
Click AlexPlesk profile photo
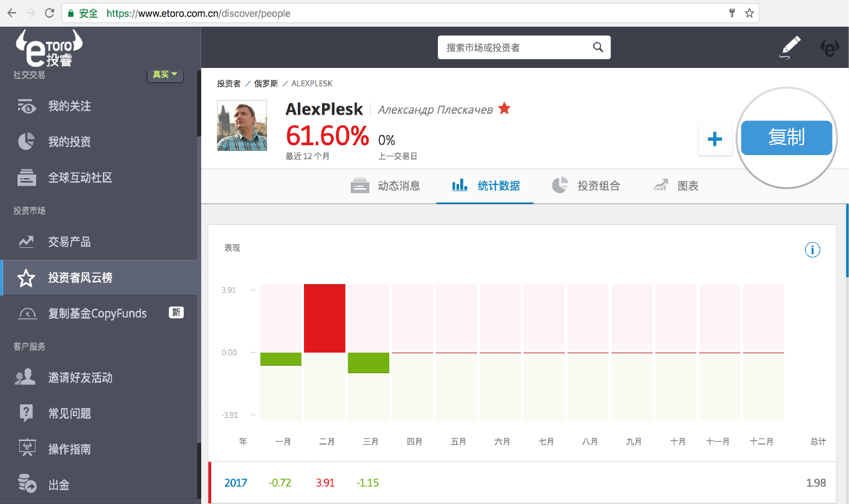click(242, 125)
